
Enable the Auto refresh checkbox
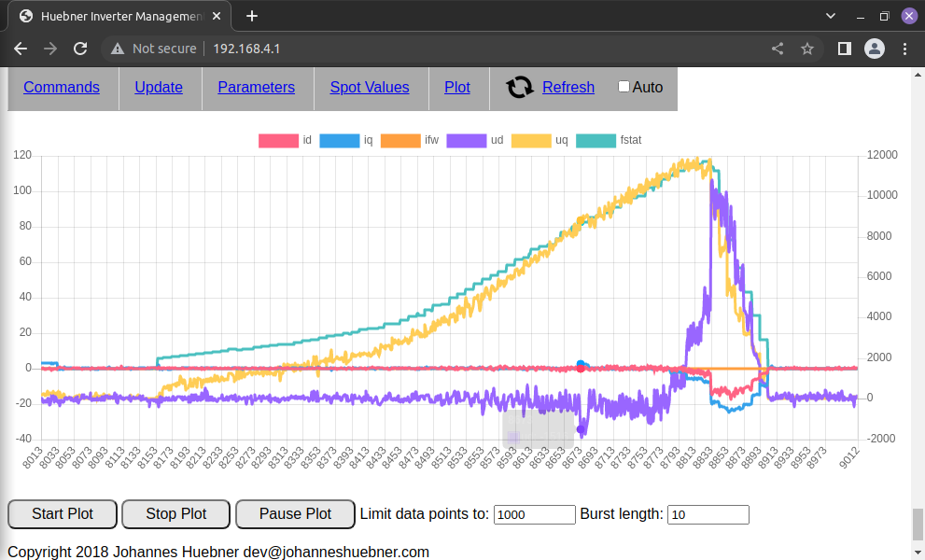click(x=624, y=87)
